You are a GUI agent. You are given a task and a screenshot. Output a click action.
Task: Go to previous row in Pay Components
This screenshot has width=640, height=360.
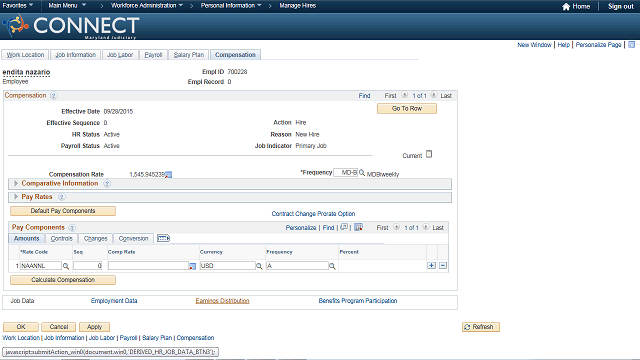396,227
